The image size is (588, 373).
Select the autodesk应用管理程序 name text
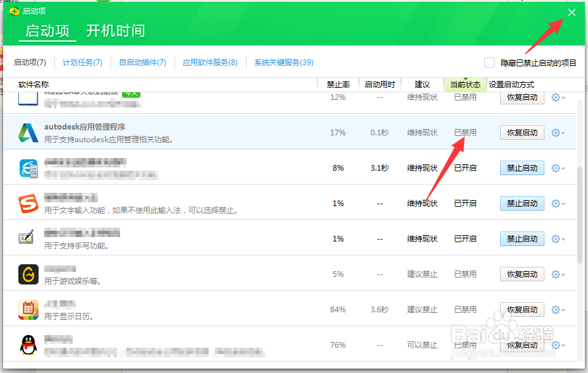[85, 126]
